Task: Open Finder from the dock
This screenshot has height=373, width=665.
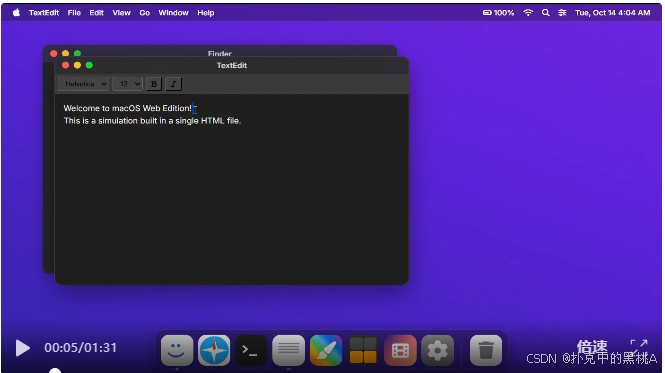Action: click(x=177, y=350)
